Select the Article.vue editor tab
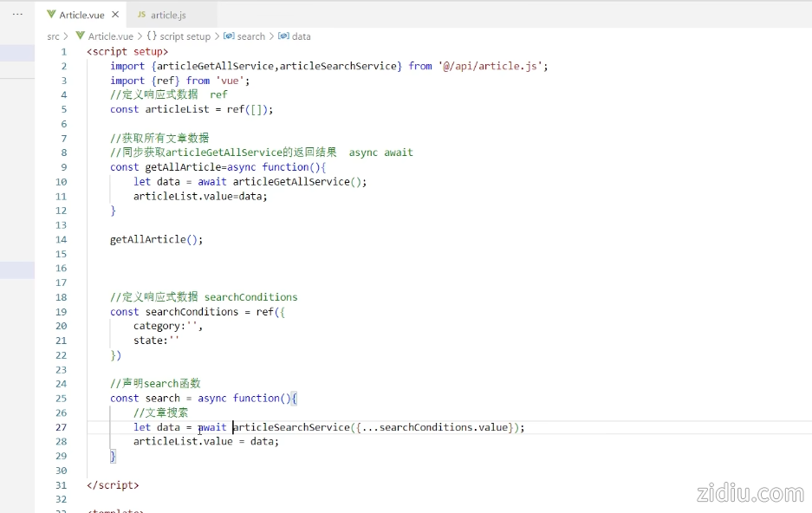The height and width of the screenshot is (513, 812). pos(81,15)
